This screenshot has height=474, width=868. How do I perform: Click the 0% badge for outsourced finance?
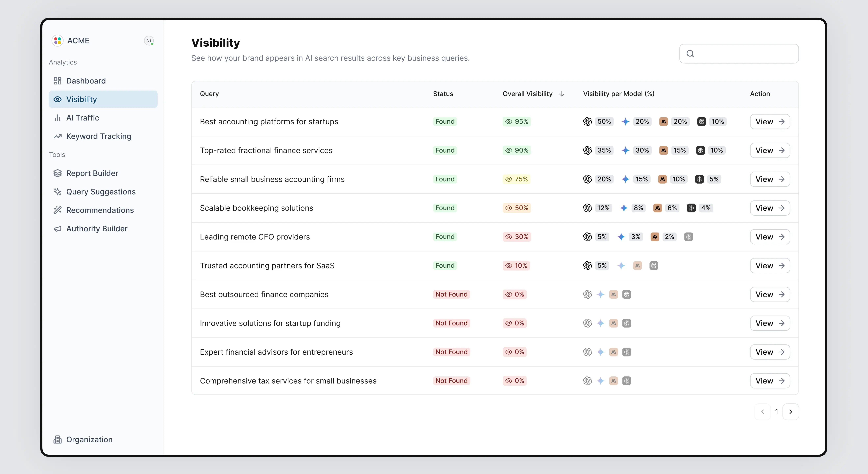(x=515, y=294)
